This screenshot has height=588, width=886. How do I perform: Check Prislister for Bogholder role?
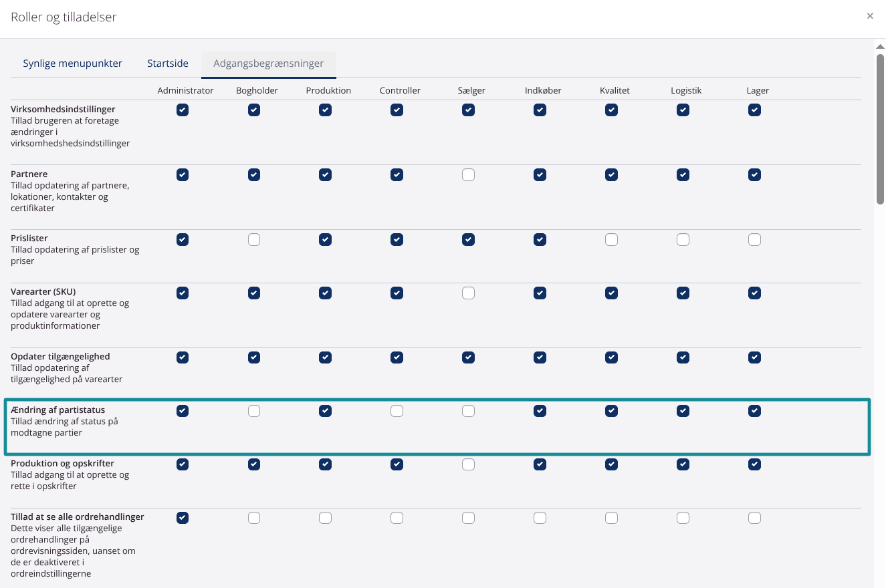[254, 239]
